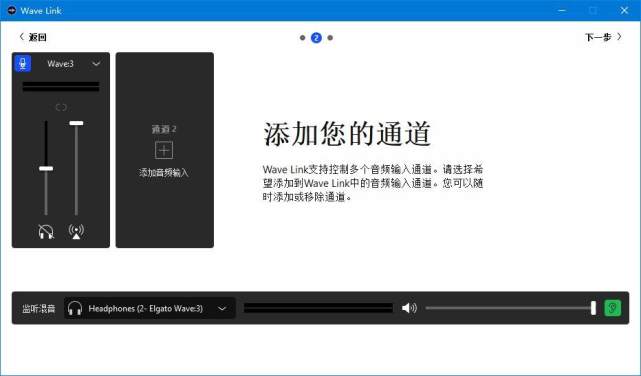Mute Wave:3 in stream mix
641x376 pixels.
[76, 232]
